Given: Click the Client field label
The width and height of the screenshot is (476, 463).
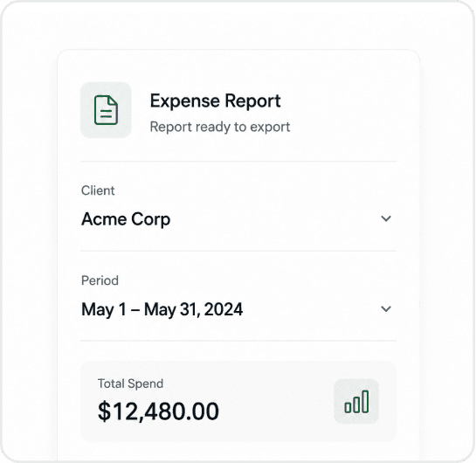Looking at the screenshot, I should (x=98, y=190).
